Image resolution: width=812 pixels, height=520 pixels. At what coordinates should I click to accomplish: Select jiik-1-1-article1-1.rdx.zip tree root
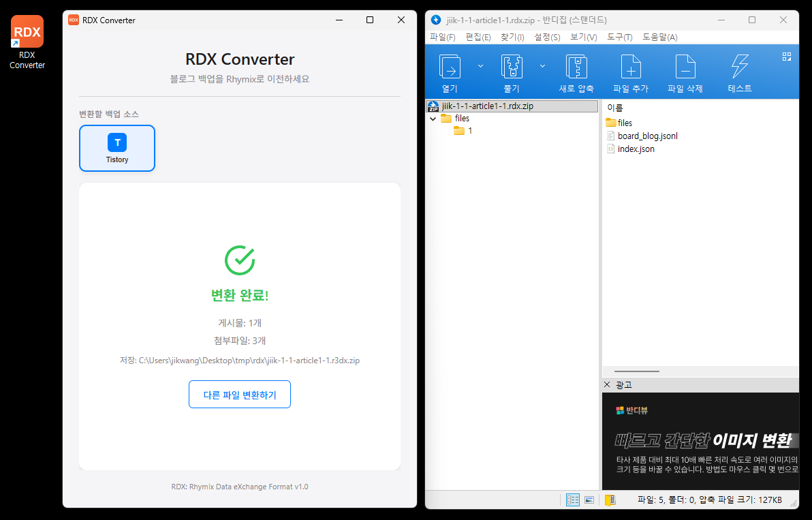512,106
